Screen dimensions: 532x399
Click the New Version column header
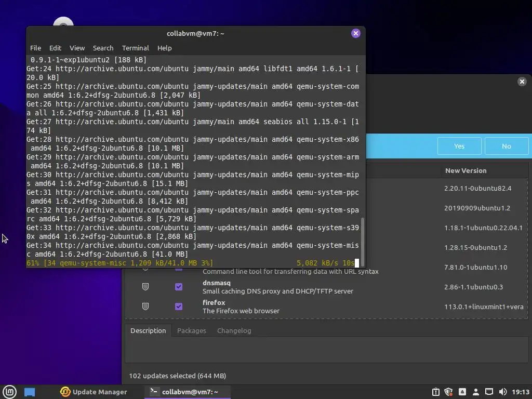(x=466, y=170)
